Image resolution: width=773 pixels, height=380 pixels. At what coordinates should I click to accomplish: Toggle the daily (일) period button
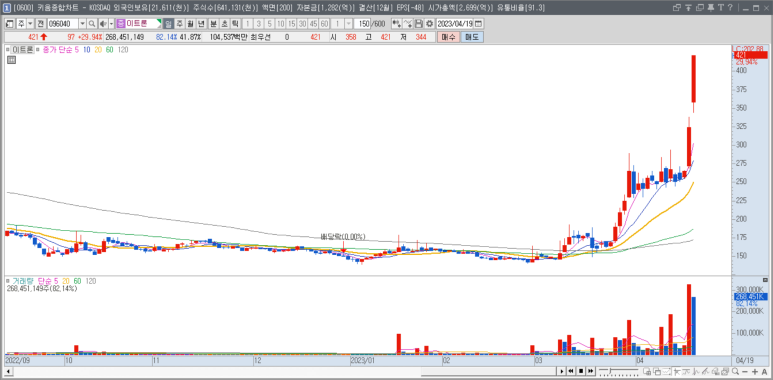point(169,24)
